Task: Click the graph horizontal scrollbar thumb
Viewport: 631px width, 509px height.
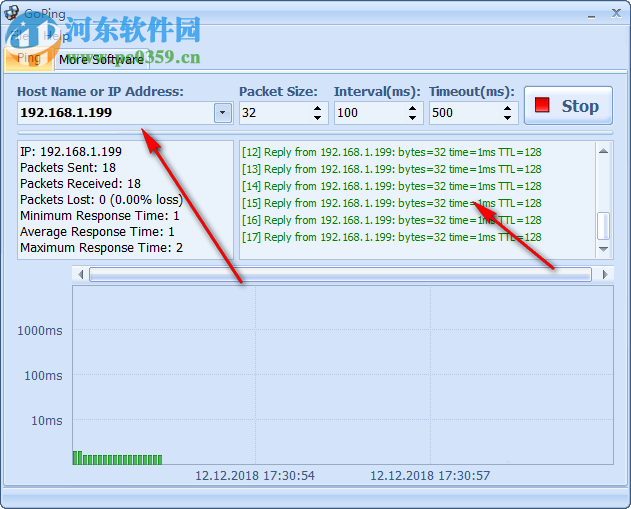Action: (x=340, y=274)
